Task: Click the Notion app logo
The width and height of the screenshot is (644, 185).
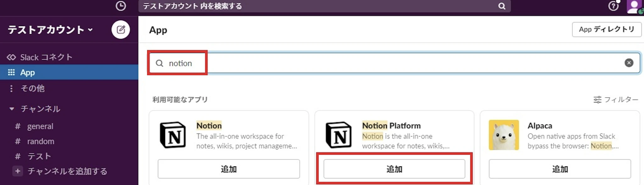Action: [x=173, y=135]
